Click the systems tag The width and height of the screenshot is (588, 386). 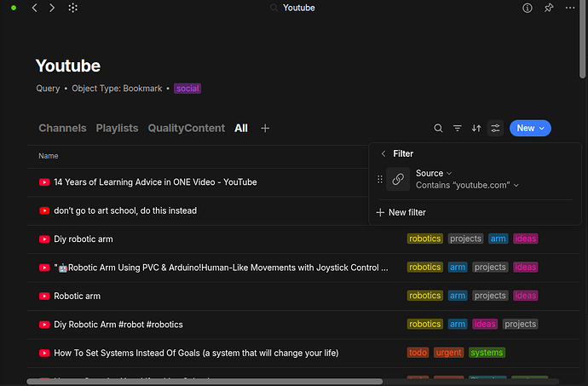click(487, 353)
